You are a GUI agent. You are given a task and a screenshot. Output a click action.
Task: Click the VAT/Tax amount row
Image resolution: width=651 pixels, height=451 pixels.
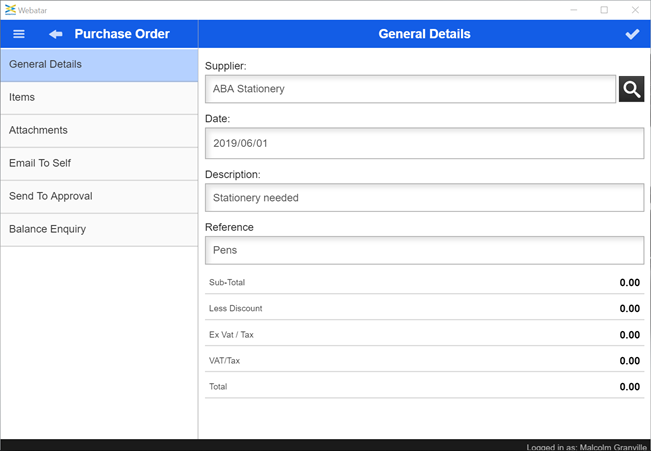pos(424,361)
